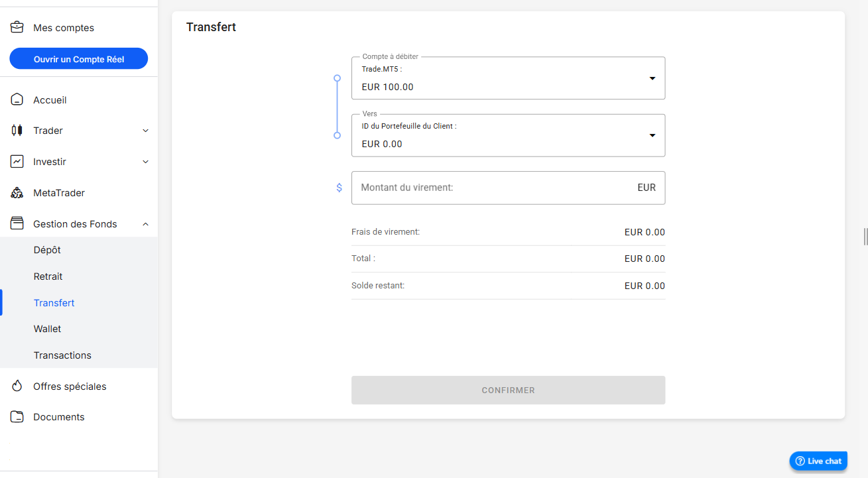The height and width of the screenshot is (478, 868).
Task: Click the EUR 0.00 value beside Total
Action: point(645,259)
